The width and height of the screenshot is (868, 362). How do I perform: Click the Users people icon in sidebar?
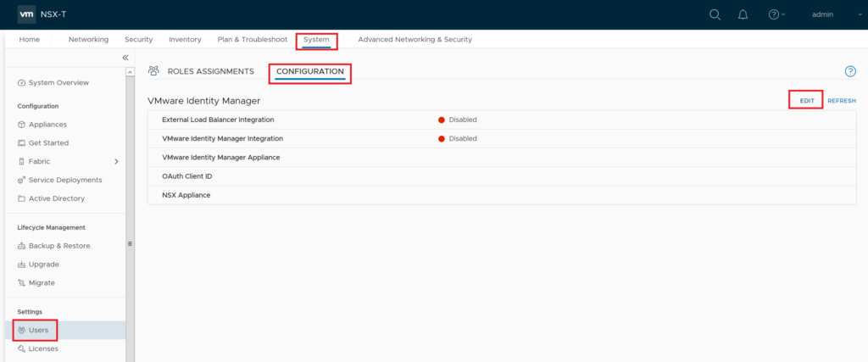tap(21, 331)
